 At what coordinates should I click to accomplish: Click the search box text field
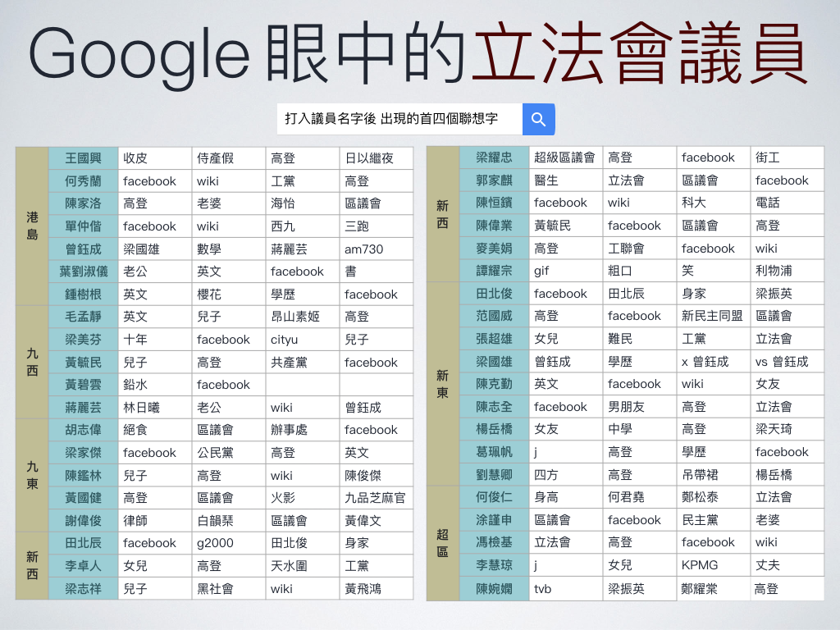pyautogui.click(x=399, y=119)
